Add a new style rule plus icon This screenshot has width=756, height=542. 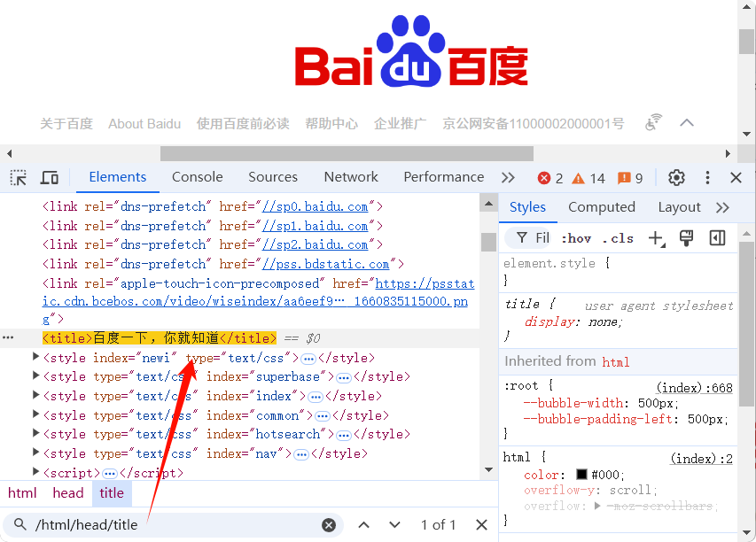pos(657,238)
